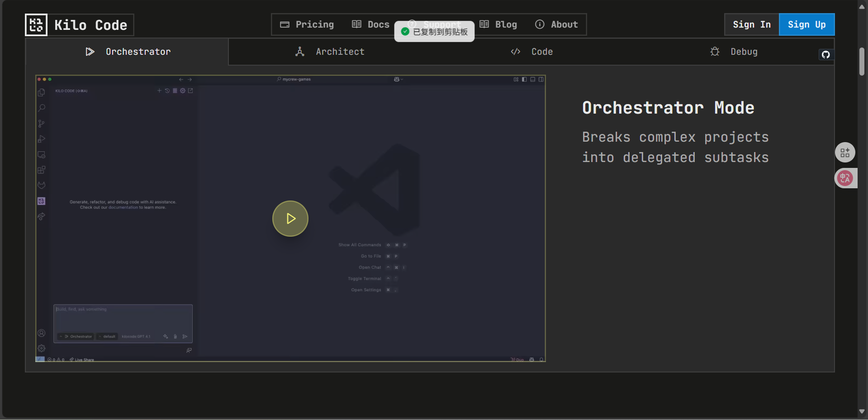Click the Accounts person icon in video sidebar
This screenshot has width=868, height=420.
point(42,333)
